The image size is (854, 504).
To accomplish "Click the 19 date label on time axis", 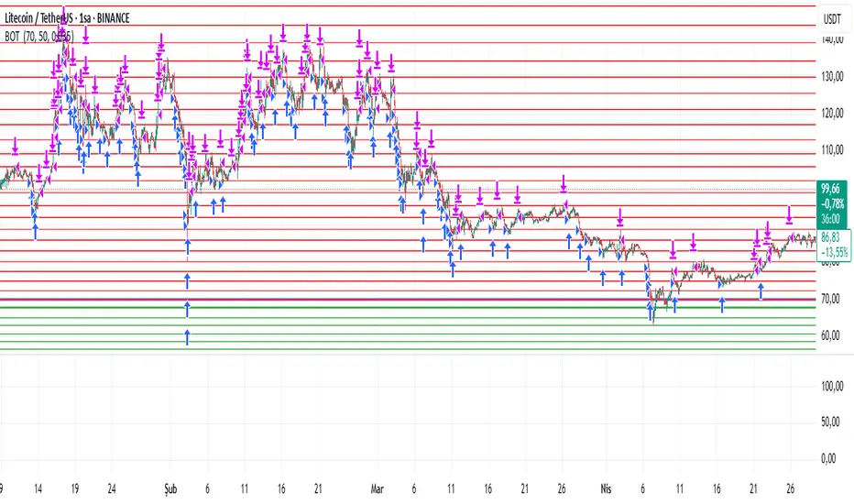I will click(x=74, y=488).
